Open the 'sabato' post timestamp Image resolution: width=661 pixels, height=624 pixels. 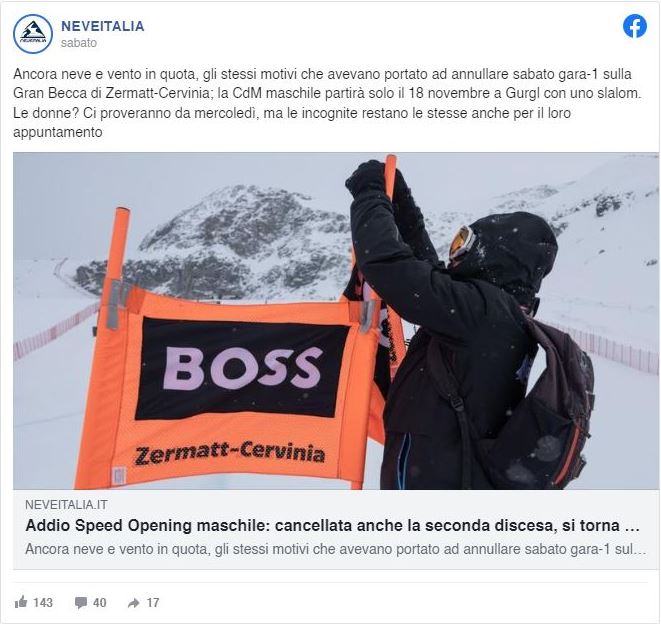point(79,43)
